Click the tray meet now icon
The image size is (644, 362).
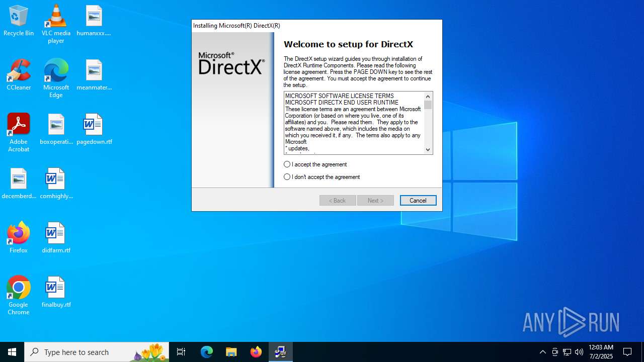pyautogui.click(x=555, y=352)
